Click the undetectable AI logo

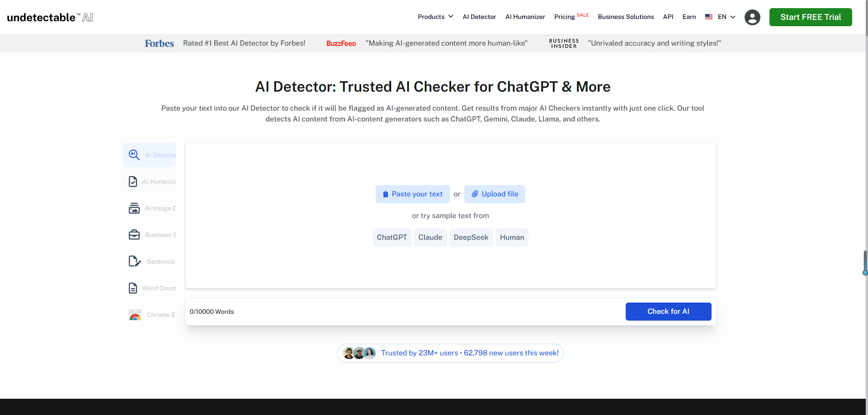point(50,17)
